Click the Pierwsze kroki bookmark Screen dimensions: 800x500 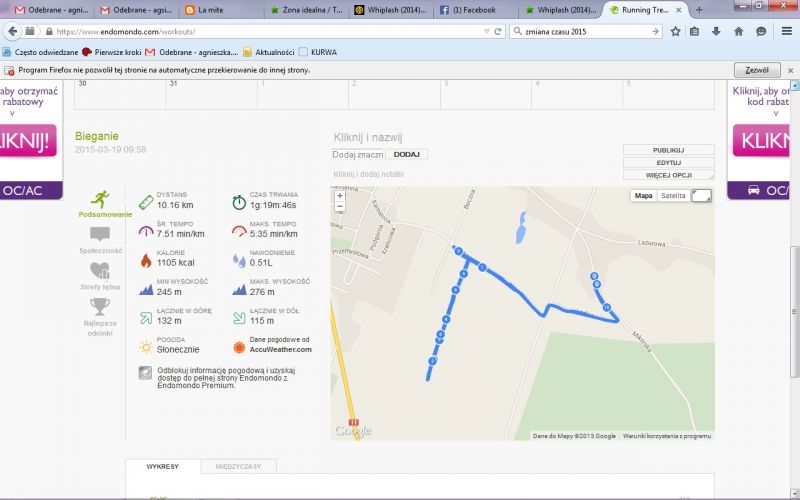(x=112, y=52)
